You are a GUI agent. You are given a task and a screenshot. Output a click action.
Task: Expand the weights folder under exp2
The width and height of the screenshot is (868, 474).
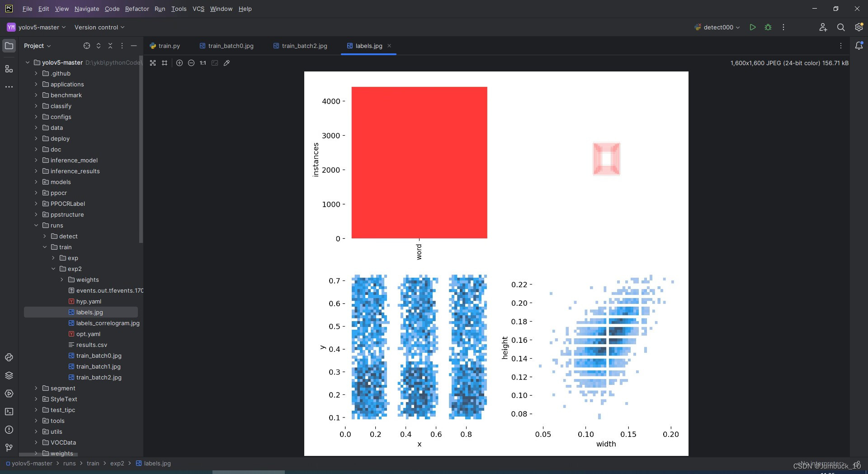point(62,280)
